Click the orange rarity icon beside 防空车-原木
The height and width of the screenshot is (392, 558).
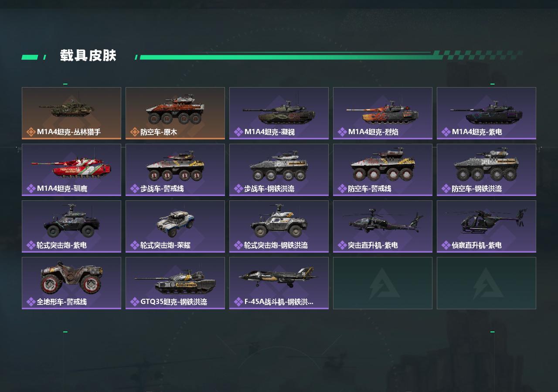point(135,132)
